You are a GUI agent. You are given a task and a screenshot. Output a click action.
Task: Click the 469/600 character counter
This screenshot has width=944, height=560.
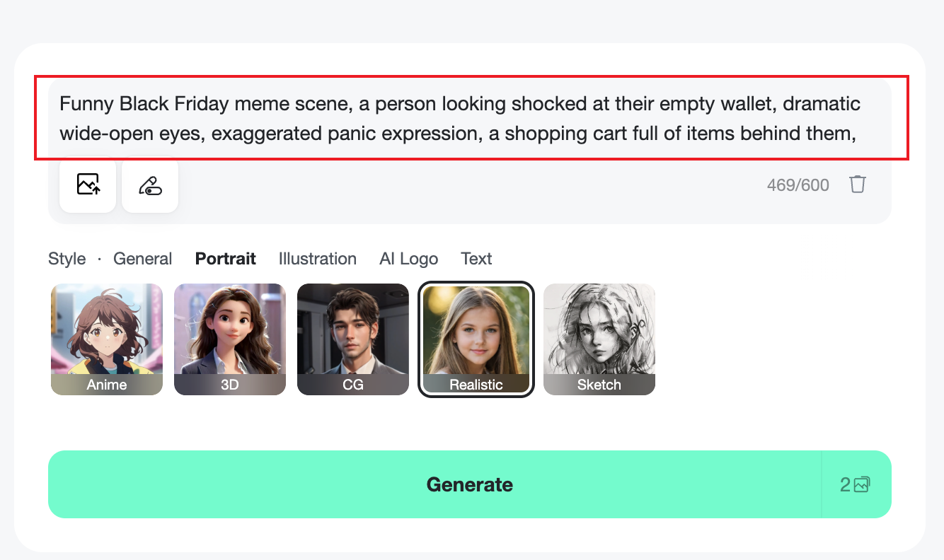click(798, 185)
